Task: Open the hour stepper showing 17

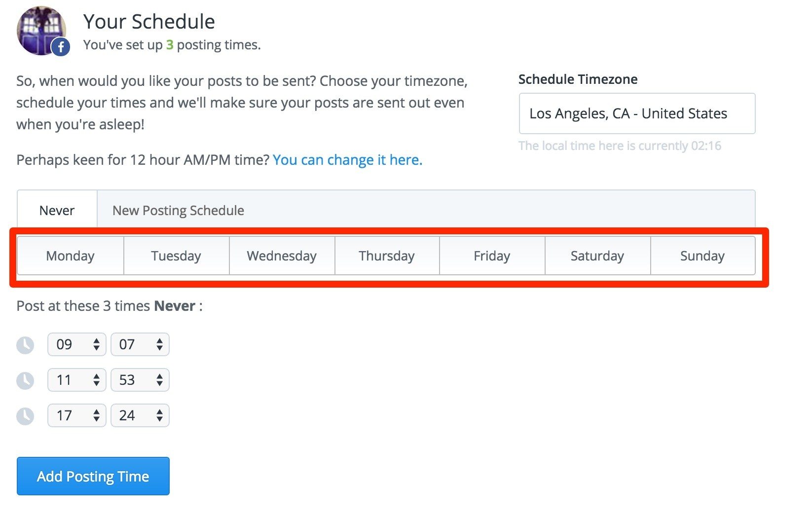Action: click(x=76, y=415)
